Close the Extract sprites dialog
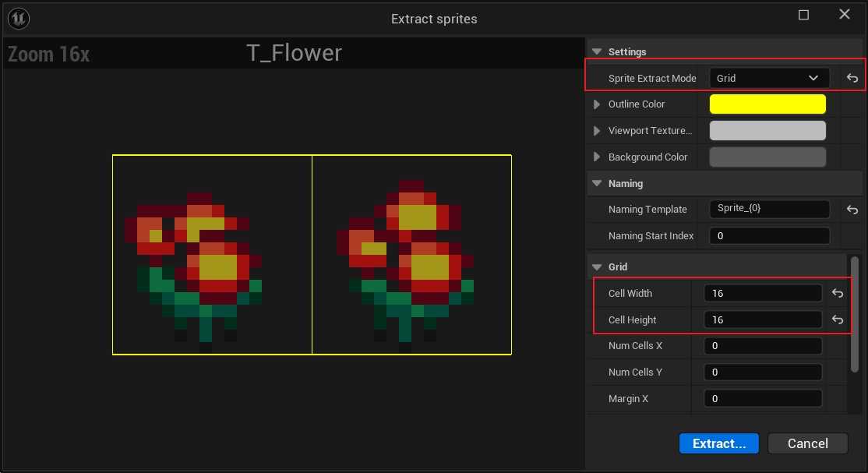 [844, 15]
